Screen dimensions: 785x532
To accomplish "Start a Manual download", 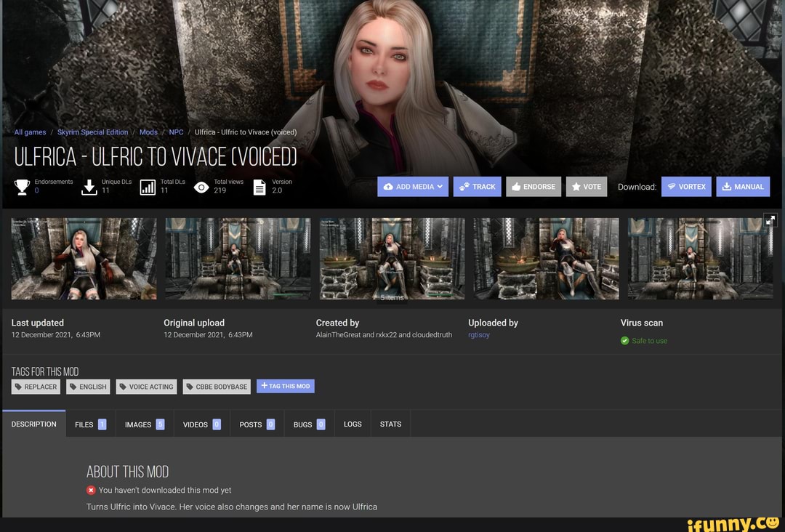I will (x=743, y=187).
